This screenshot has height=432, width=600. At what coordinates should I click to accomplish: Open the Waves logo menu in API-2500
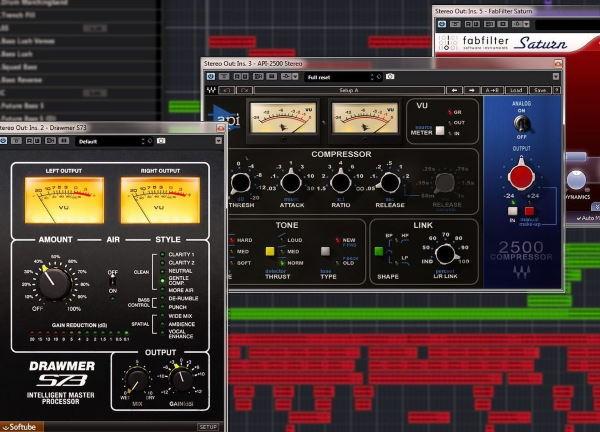(x=211, y=90)
